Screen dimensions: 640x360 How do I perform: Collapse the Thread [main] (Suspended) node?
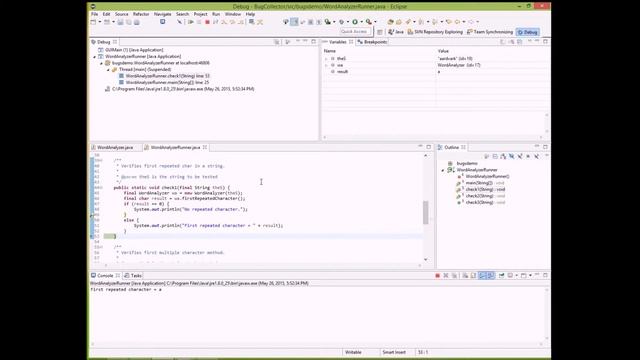coord(108,70)
